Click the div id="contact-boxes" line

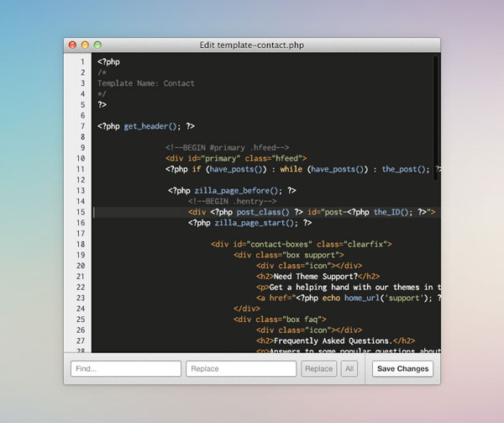(x=302, y=245)
